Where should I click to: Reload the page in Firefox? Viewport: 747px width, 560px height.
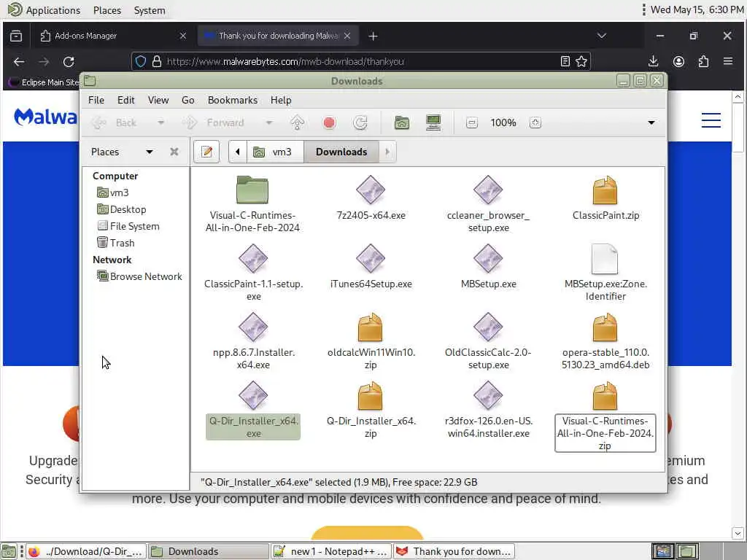click(x=69, y=61)
